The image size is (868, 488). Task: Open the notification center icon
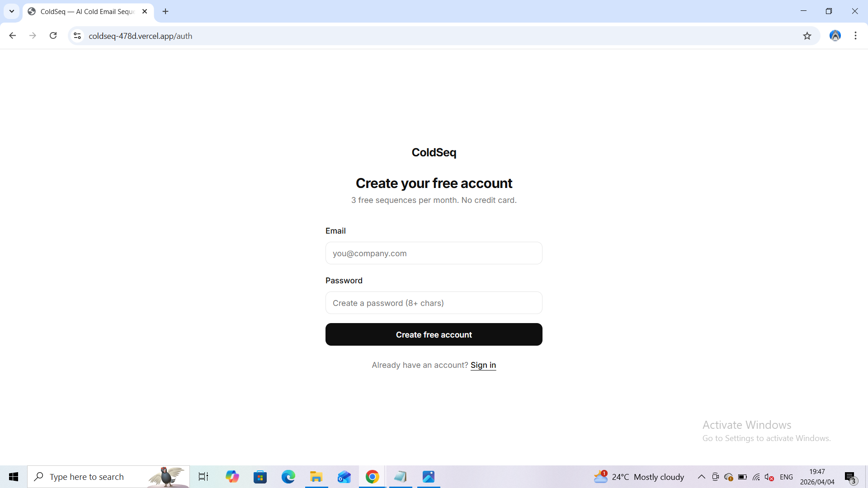click(850, 477)
